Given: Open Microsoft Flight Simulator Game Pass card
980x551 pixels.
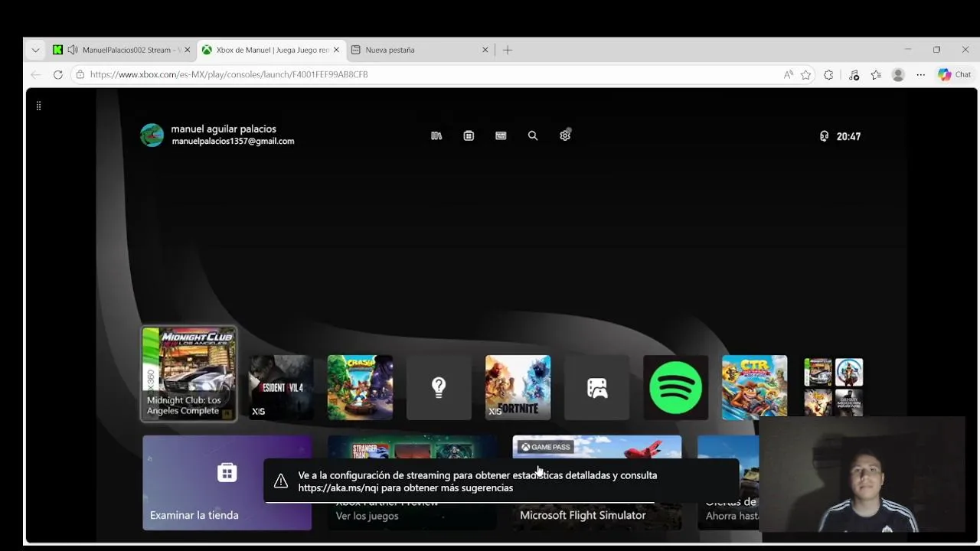Looking at the screenshot, I should (x=597, y=483).
